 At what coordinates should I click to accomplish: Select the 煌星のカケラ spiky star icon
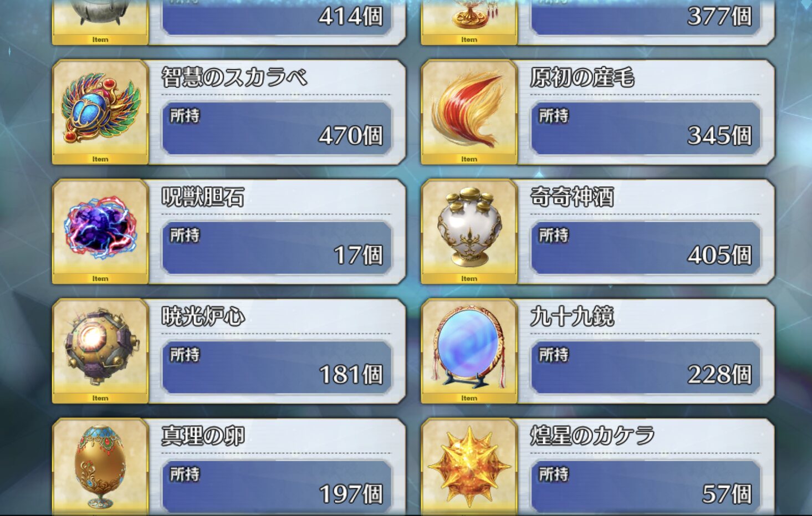(x=469, y=467)
